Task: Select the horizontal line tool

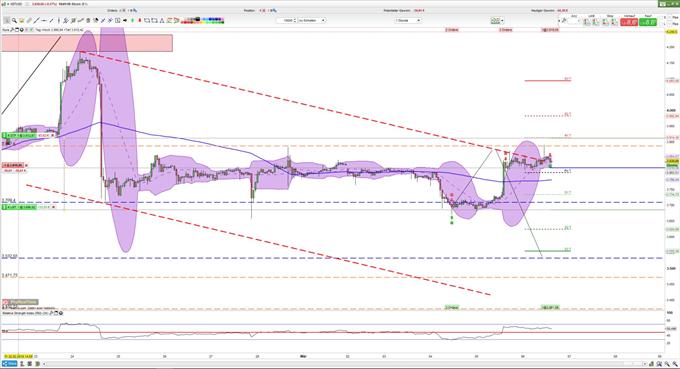Action: coord(44,20)
